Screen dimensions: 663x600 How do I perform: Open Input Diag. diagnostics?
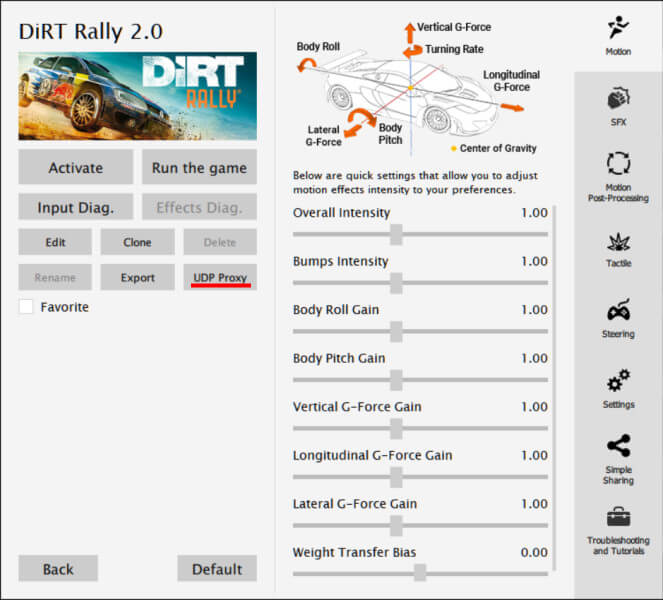click(x=76, y=207)
